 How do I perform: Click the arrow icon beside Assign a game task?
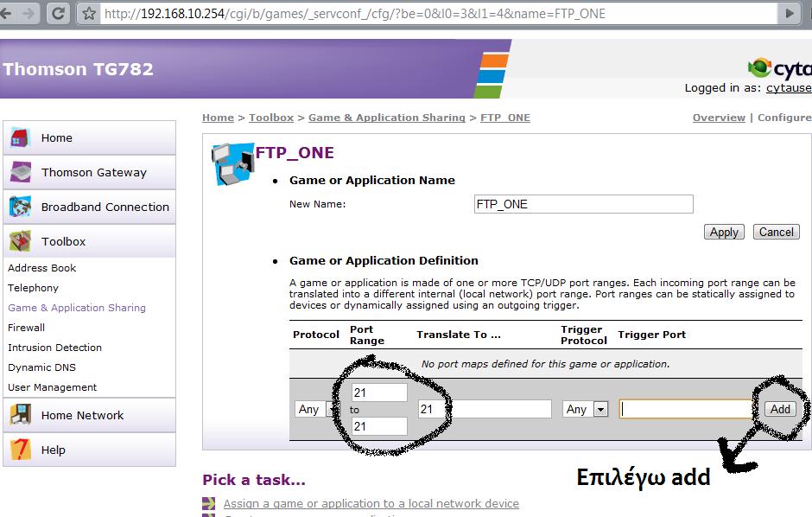click(x=208, y=503)
